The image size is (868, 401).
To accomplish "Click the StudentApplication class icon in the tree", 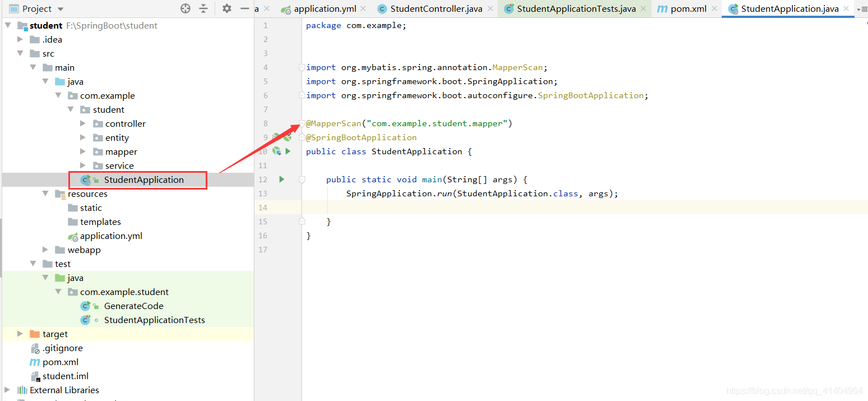I will (x=85, y=179).
